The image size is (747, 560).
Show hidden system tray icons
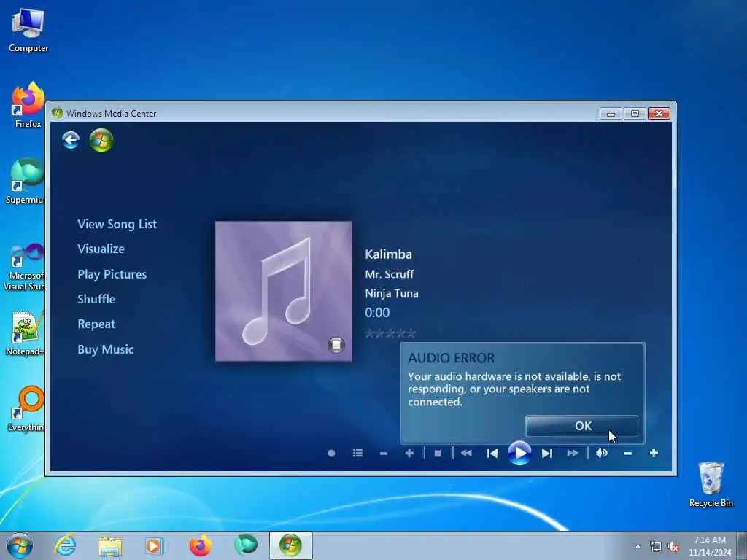click(x=638, y=547)
